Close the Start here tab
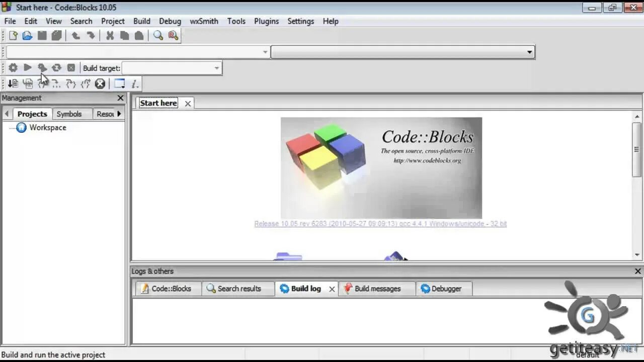Image resolution: width=644 pixels, height=362 pixels. pos(188,104)
